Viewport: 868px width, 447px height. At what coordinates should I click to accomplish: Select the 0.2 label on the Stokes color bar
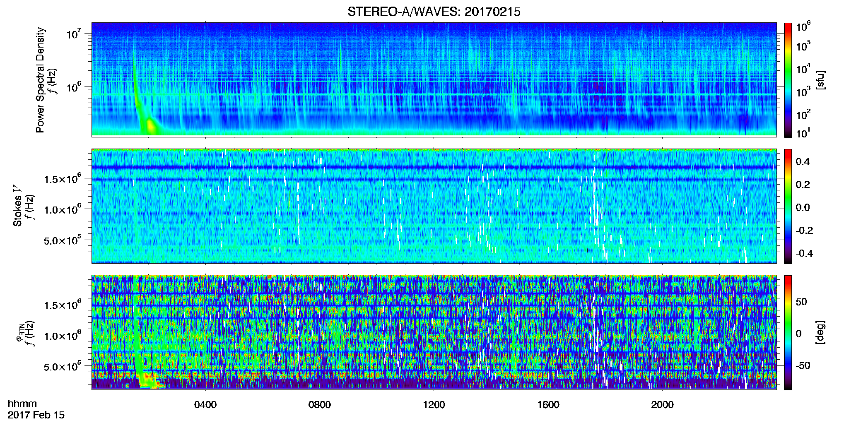pyautogui.click(x=803, y=185)
